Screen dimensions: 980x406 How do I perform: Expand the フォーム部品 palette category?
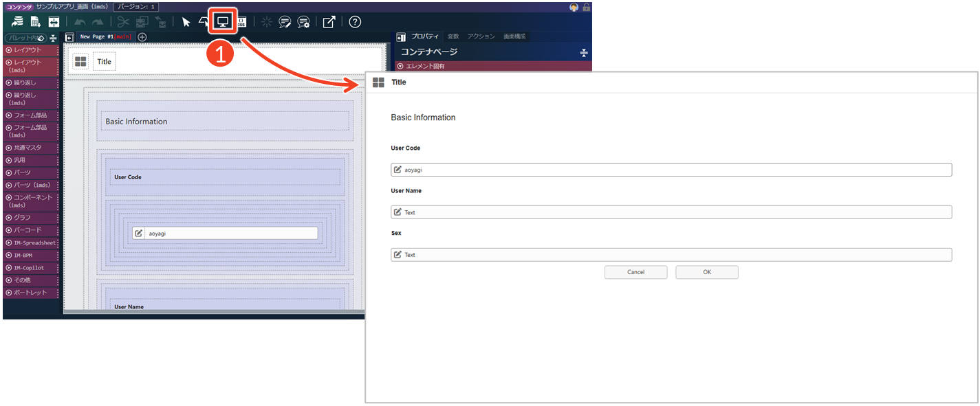[30, 115]
